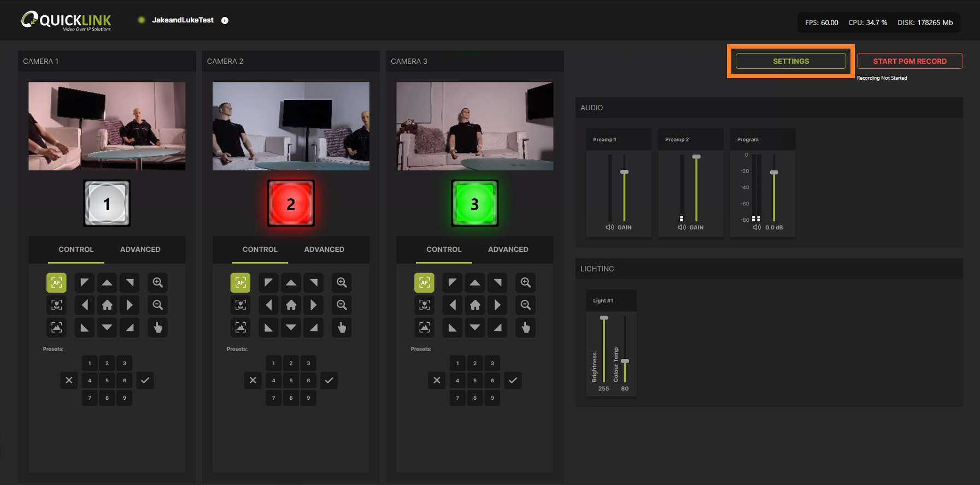Switch to Camera 1 with the white button

(107, 204)
